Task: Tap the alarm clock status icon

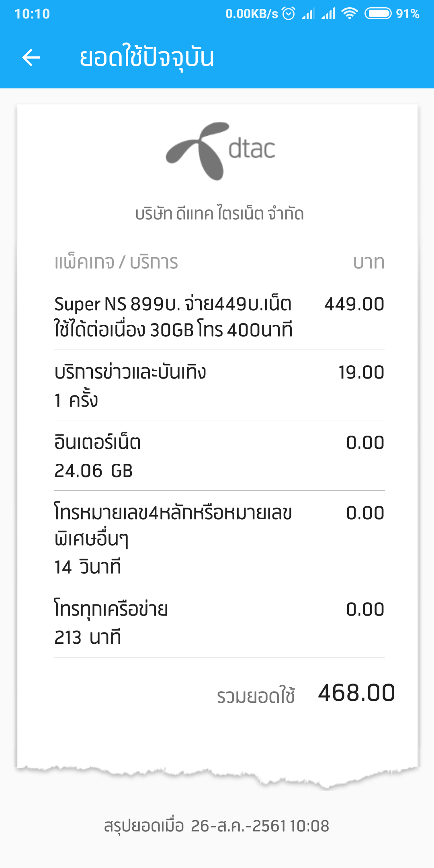Action: click(x=289, y=14)
